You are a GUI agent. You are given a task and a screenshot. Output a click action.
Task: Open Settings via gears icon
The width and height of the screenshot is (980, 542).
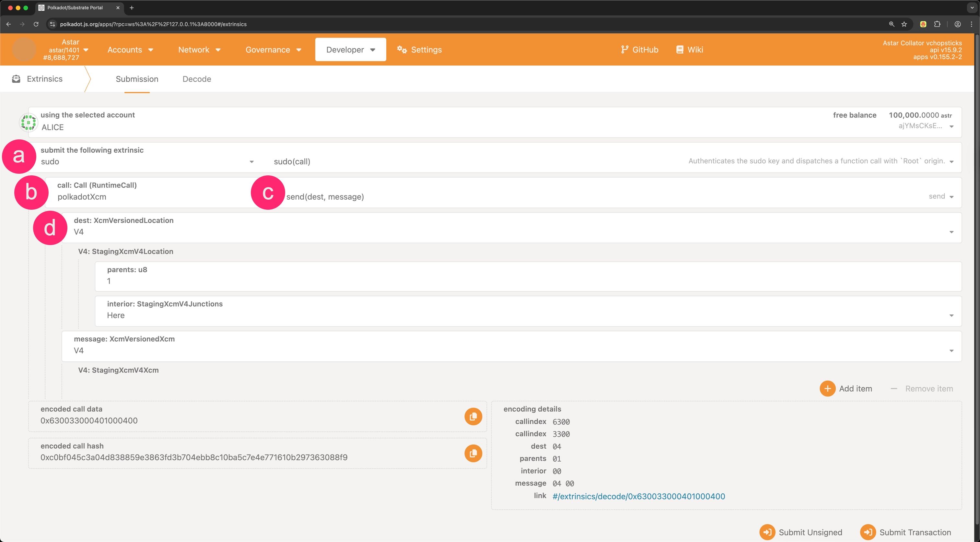(402, 50)
